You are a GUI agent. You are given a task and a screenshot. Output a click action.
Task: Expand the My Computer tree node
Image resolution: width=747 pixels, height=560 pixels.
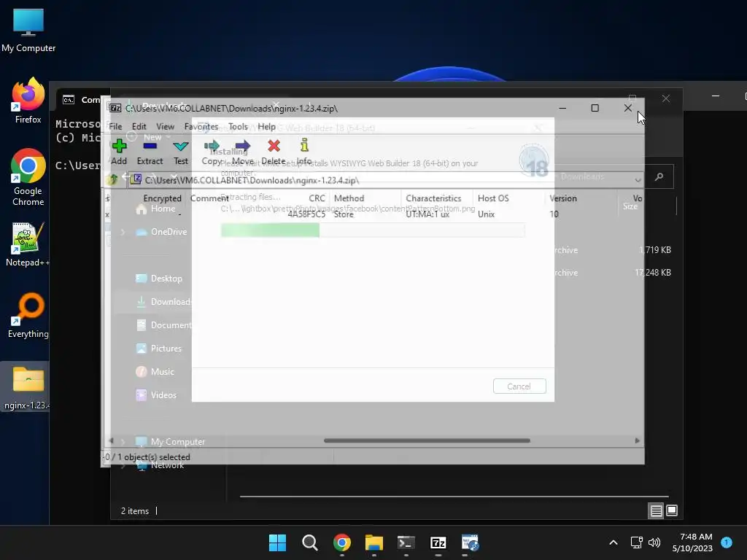pos(123,442)
